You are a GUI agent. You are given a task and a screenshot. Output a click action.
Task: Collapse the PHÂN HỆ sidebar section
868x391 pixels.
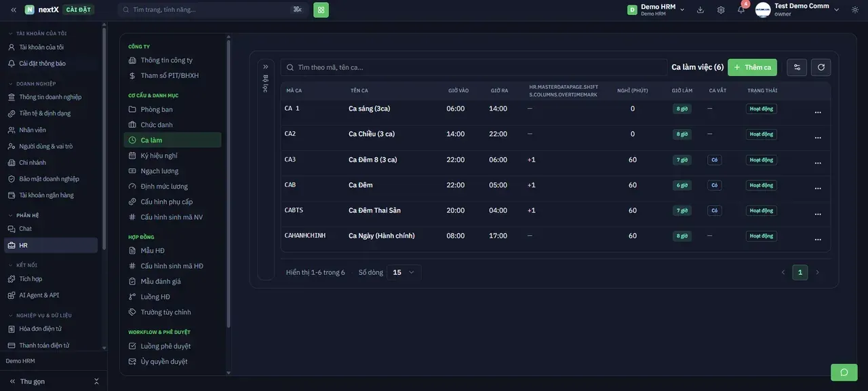[x=24, y=215]
